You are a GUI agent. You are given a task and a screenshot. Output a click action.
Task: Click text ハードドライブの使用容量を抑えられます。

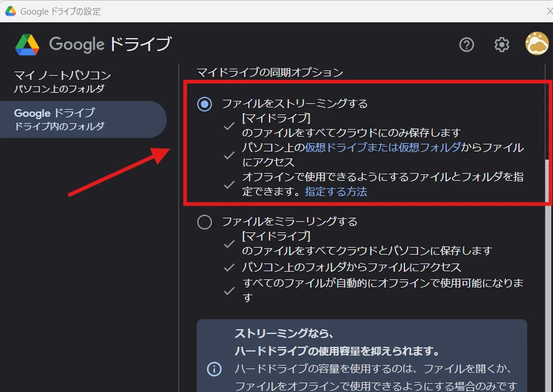click(338, 351)
